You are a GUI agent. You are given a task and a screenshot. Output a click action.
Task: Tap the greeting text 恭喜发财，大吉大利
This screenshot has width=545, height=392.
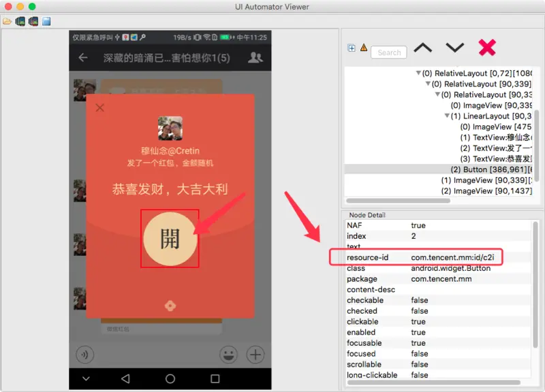(170, 189)
